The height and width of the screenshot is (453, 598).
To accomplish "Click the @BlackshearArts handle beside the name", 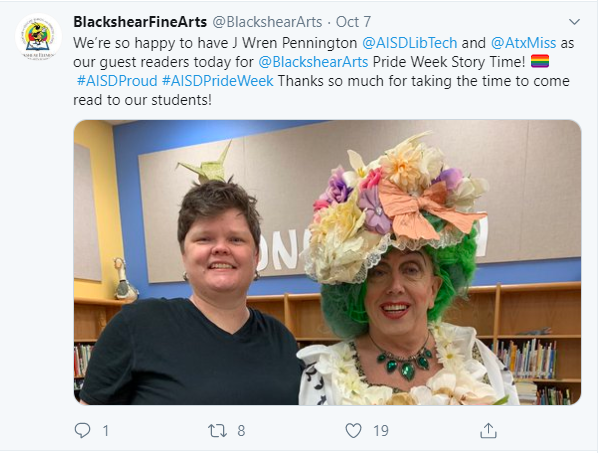I will 267,22.
